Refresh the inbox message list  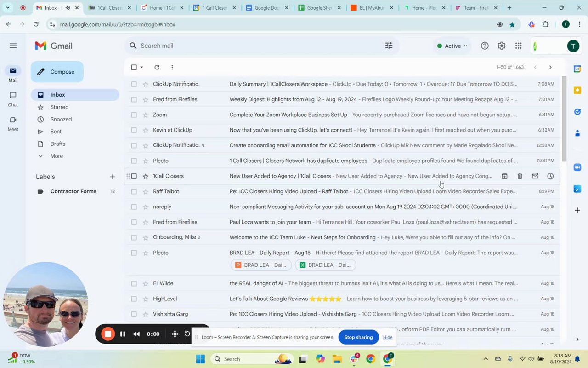coord(157,67)
